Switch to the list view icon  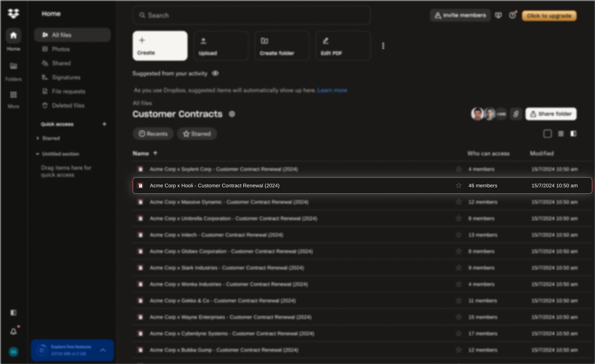[561, 134]
